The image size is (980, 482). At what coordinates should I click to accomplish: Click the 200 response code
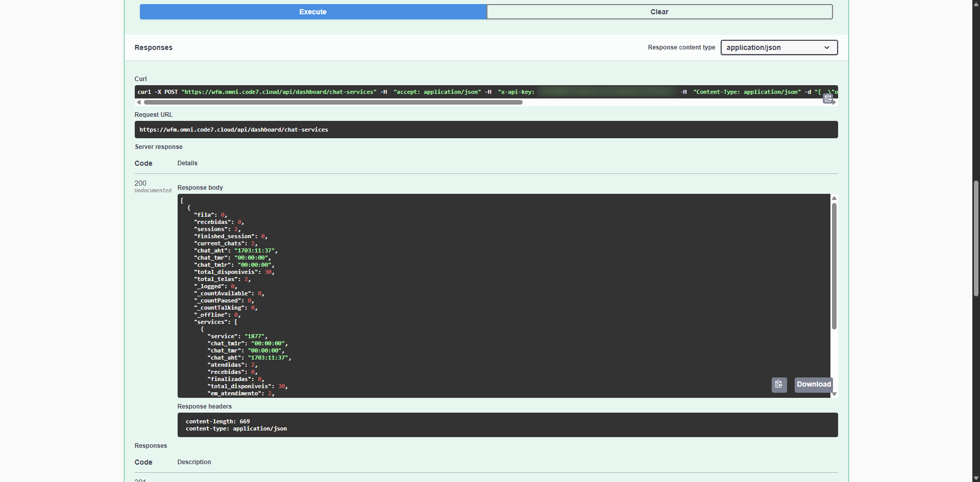140,183
